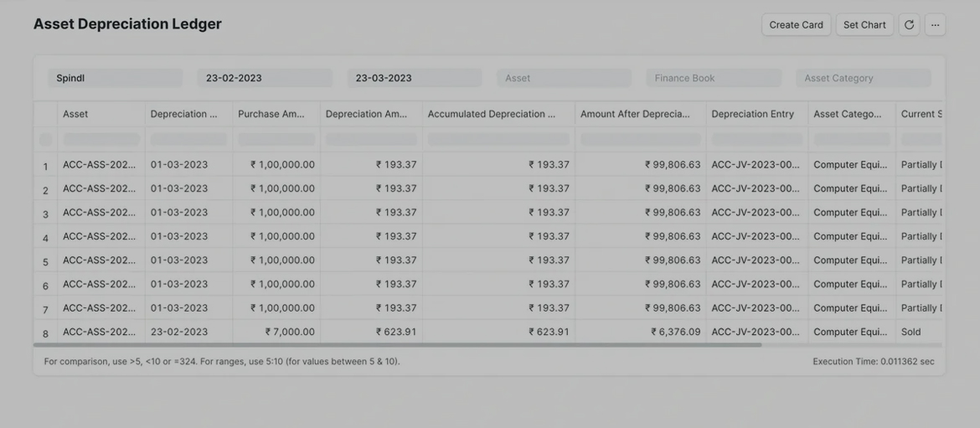980x428 pixels.
Task: Click the Asset filter field
Action: click(564, 78)
